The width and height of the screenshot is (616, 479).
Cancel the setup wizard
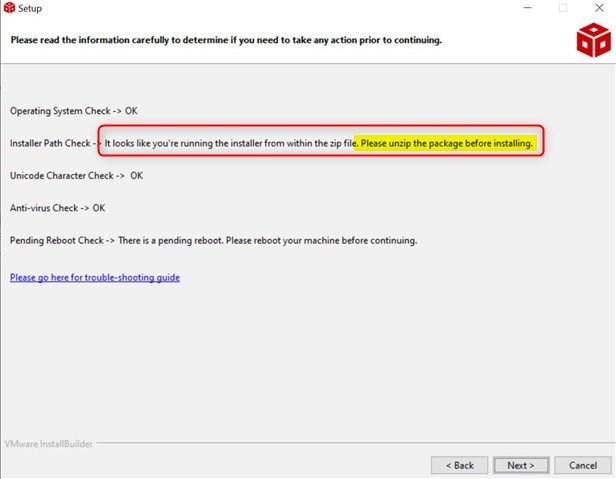pyautogui.click(x=583, y=465)
